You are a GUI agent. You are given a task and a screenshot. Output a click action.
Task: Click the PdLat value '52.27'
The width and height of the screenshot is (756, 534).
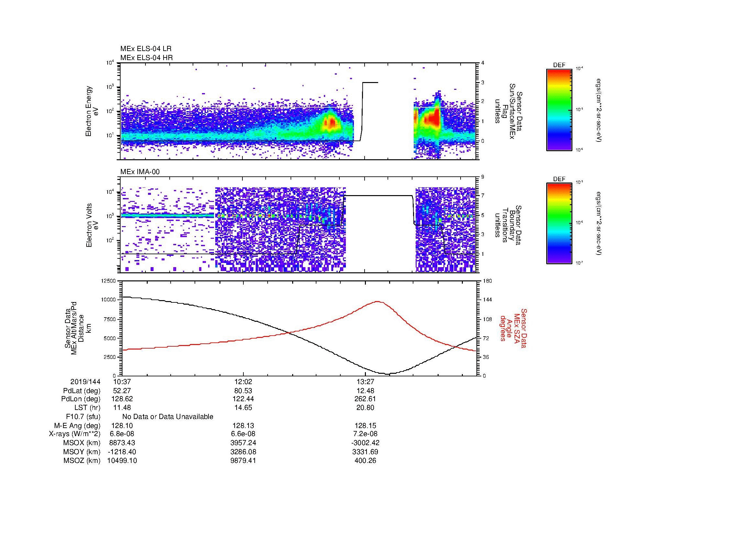point(122,391)
